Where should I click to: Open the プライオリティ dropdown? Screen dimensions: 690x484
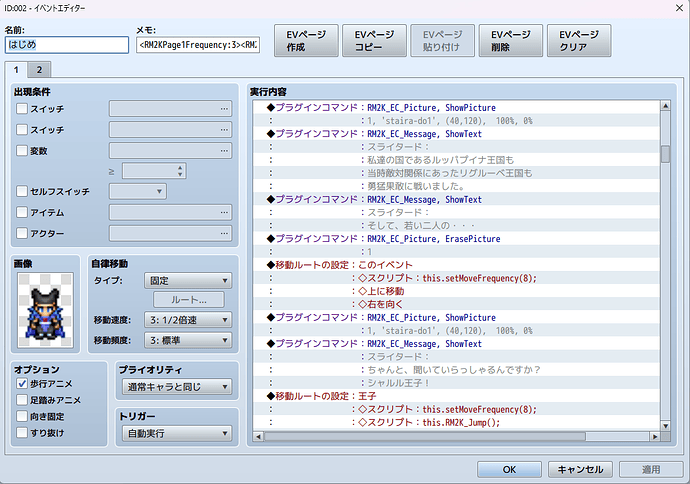point(177,387)
